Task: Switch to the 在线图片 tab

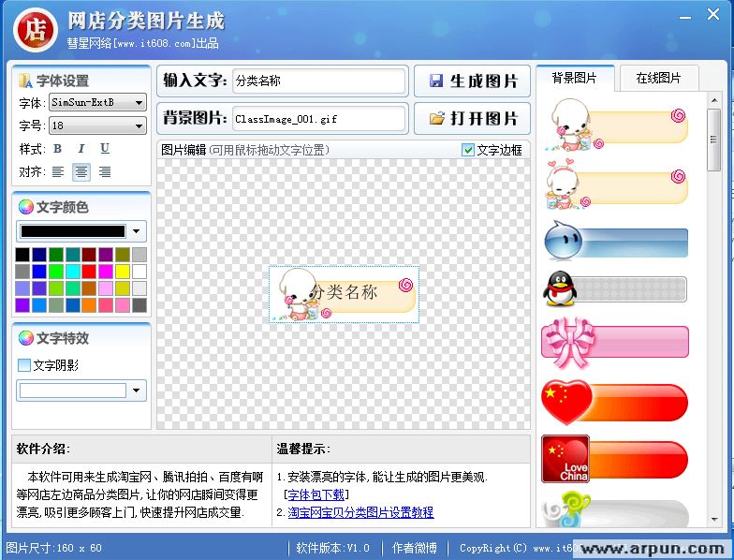Action: (x=659, y=78)
